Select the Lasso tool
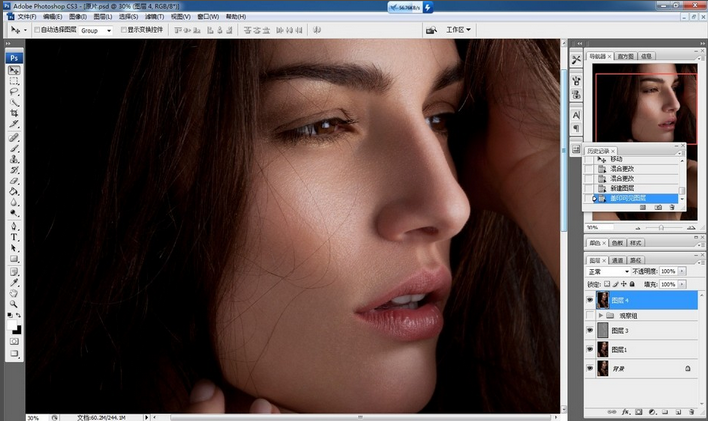 (x=14, y=92)
